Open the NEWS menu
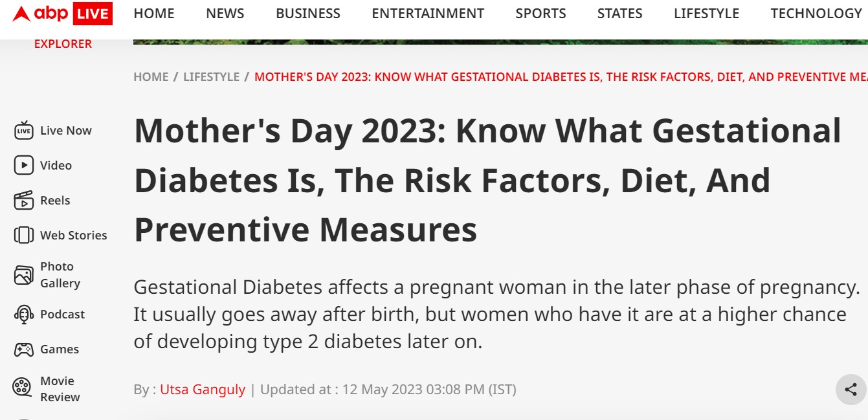The height and width of the screenshot is (420, 868). pos(225,14)
